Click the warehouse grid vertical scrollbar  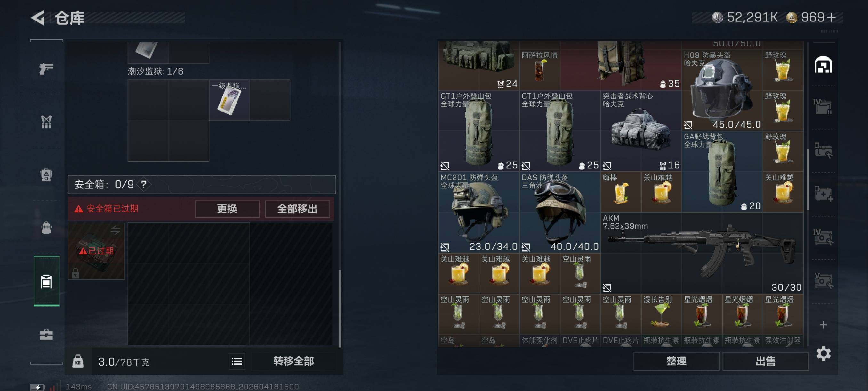click(807, 179)
